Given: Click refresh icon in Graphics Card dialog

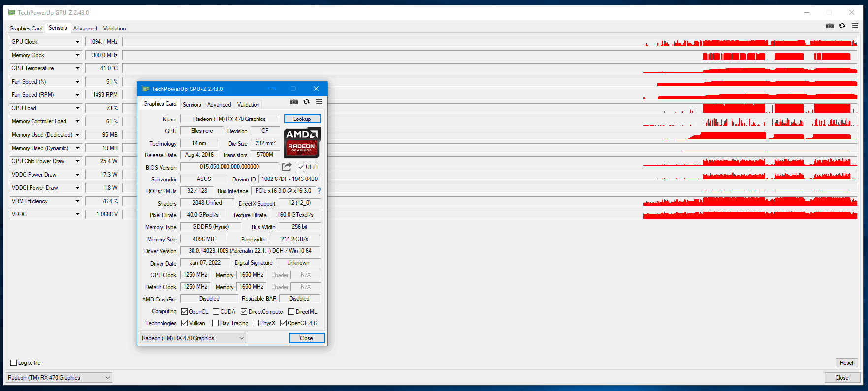Looking at the screenshot, I should (x=307, y=102).
